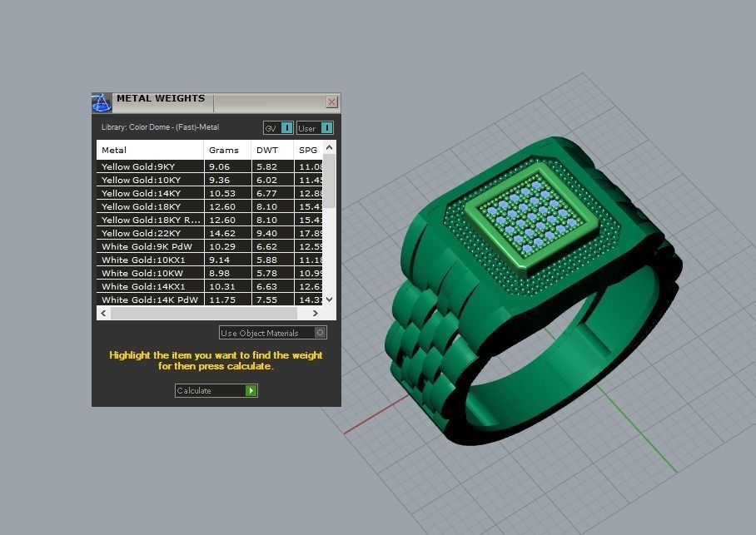Viewport: 756px width, 535px height.
Task: Click the 9.36 grams cell
Action: [x=227, y=180]
